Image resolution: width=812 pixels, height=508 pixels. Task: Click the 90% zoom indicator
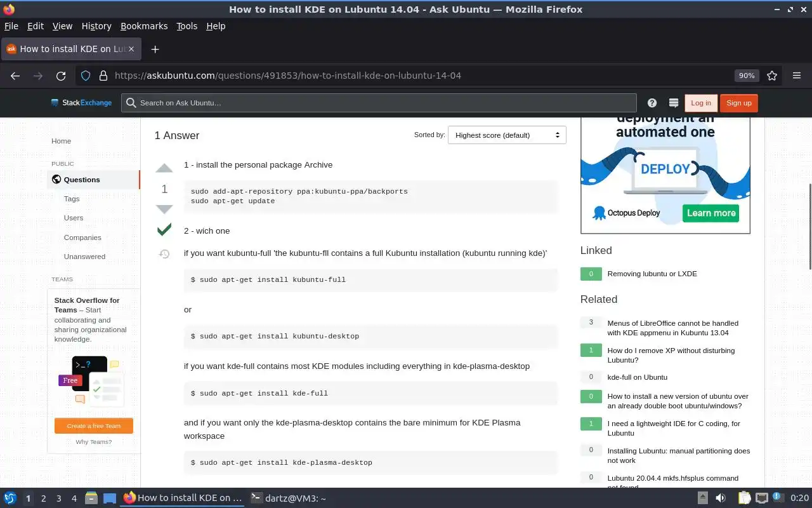(747, 76)
